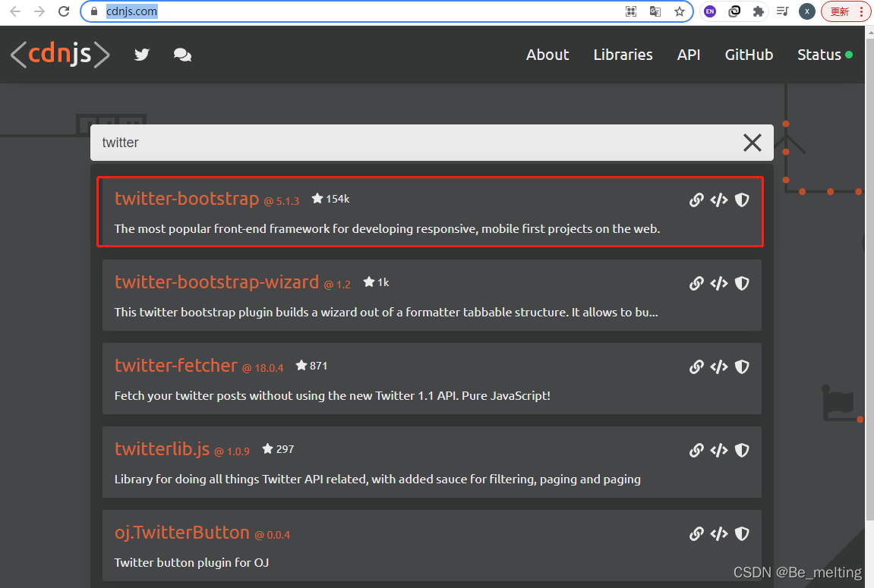Copy URL link for twitter-bootstrap
This screenshot has width=874, height=588.
coord(696,200)
